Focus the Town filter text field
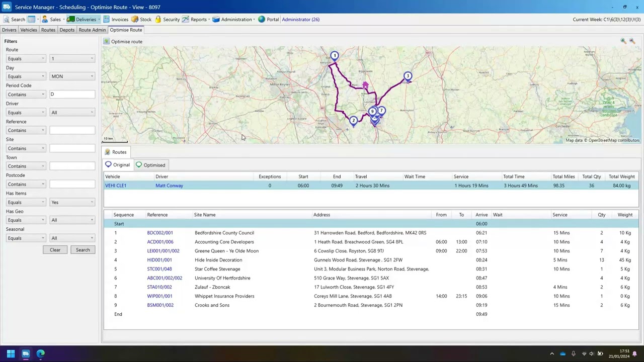 [72, 166]
